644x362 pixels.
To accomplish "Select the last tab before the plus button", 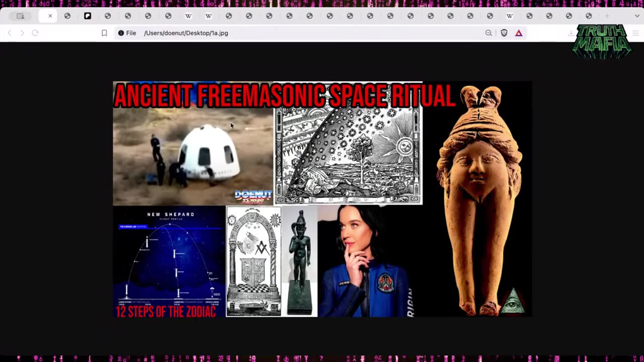I will coord(589,16).
